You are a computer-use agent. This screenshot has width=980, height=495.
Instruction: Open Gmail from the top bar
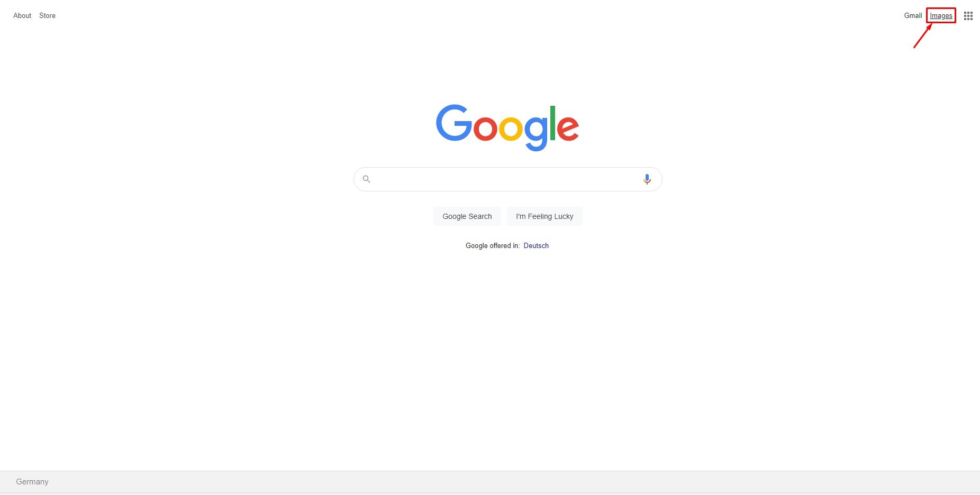tap(913, 16)
